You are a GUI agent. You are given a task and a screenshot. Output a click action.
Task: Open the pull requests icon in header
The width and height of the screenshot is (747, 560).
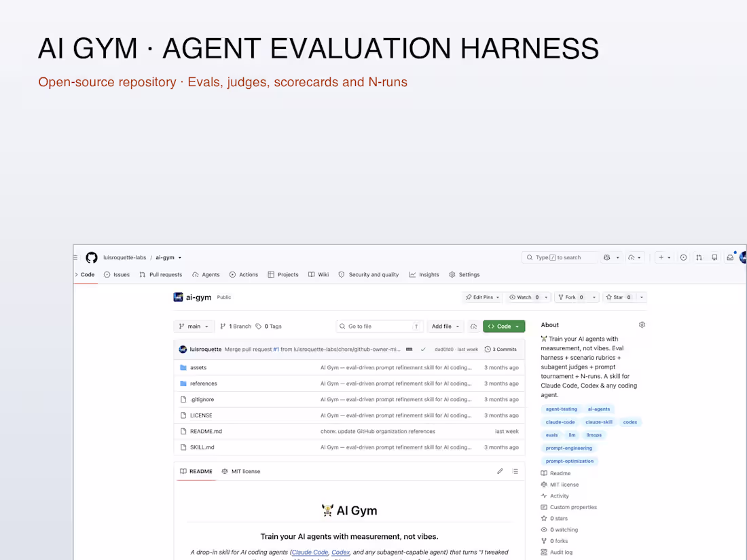click(699, 258)
